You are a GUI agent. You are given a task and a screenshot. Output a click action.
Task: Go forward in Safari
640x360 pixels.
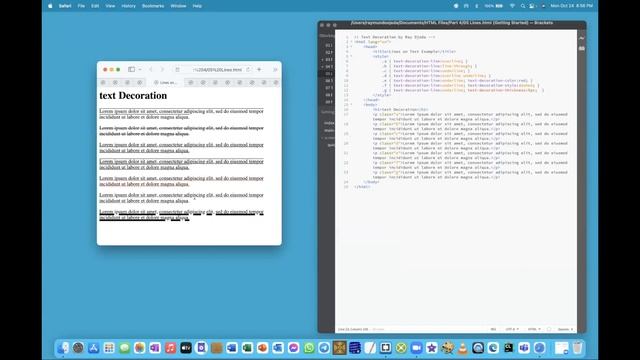[162, 69]
